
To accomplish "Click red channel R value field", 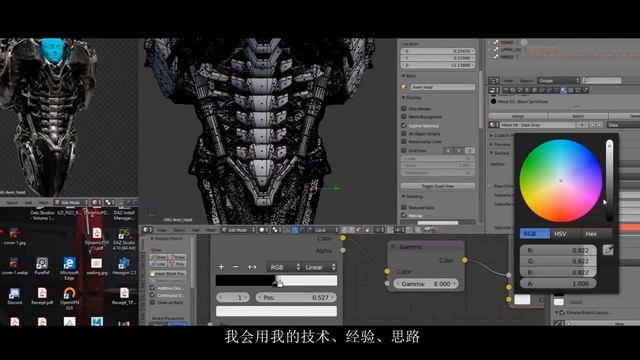I will click(x=558, y=250).
